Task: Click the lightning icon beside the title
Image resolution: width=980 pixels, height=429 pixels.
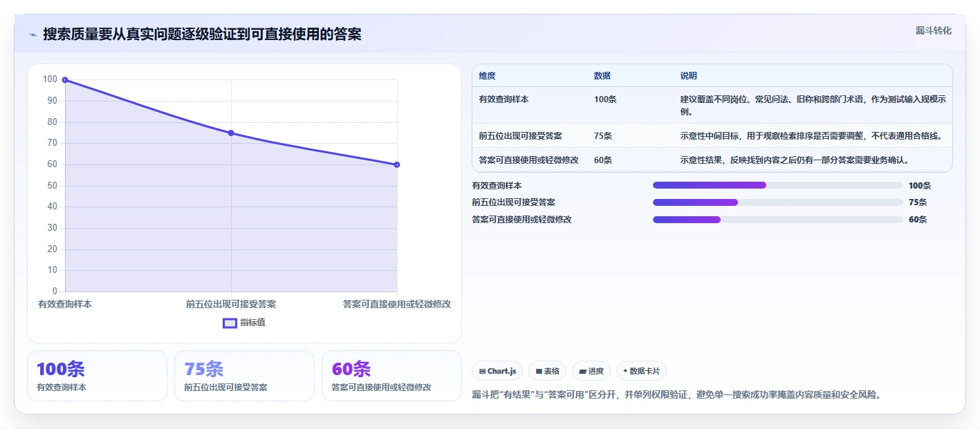Action: (33, 35)
